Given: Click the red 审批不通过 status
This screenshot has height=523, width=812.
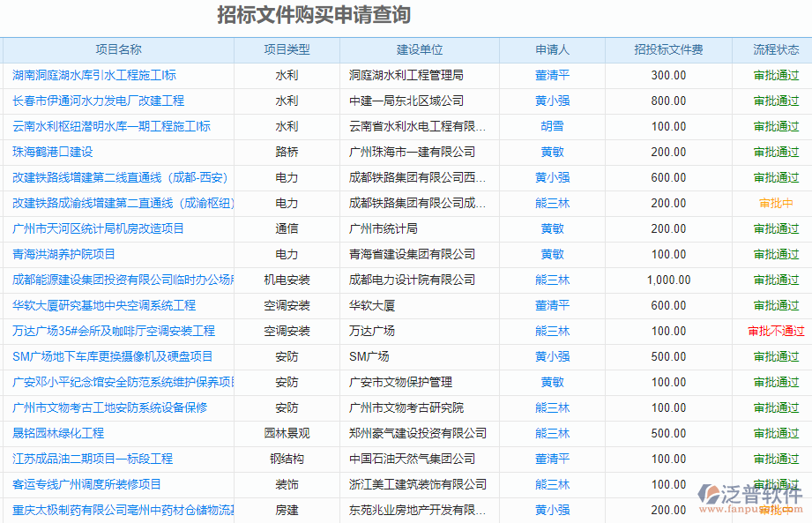Looking at the screenshot, I should click(776, 332).
